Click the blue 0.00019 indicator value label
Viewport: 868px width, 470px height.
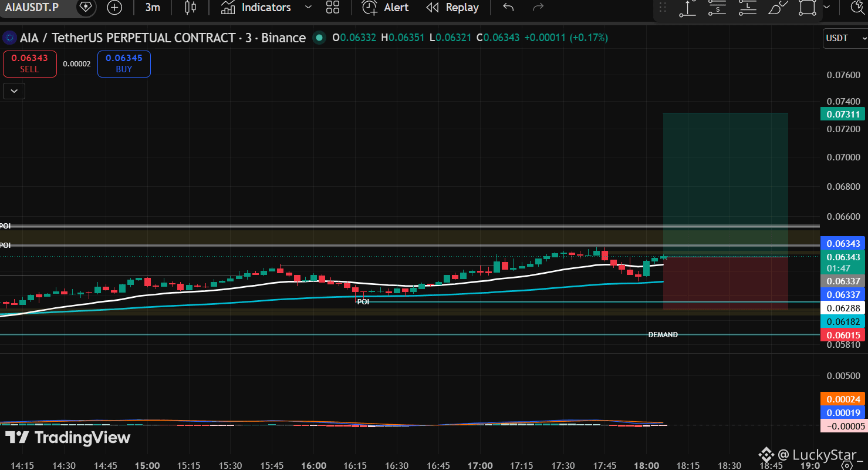(843, 412)
